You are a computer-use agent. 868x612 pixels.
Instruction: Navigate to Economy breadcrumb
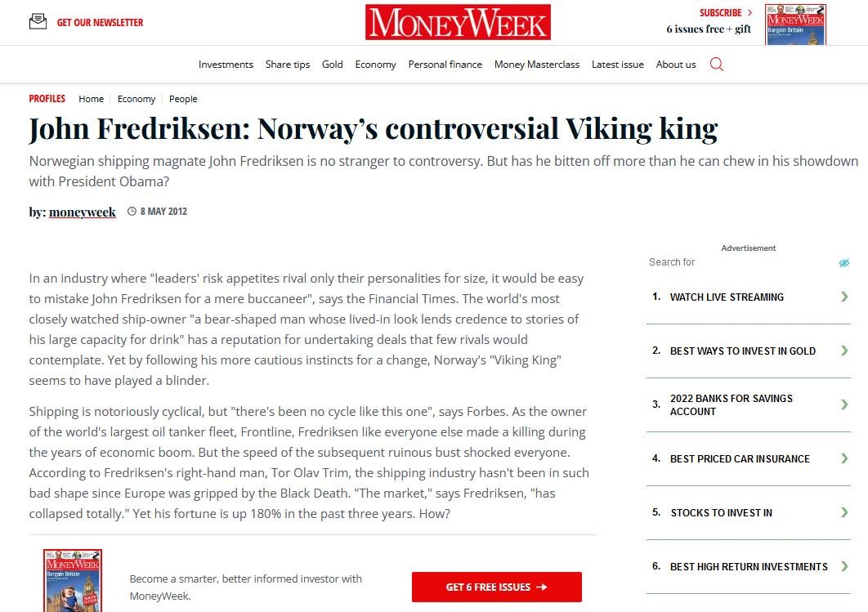pyautogui.click(x=136, y=99)
